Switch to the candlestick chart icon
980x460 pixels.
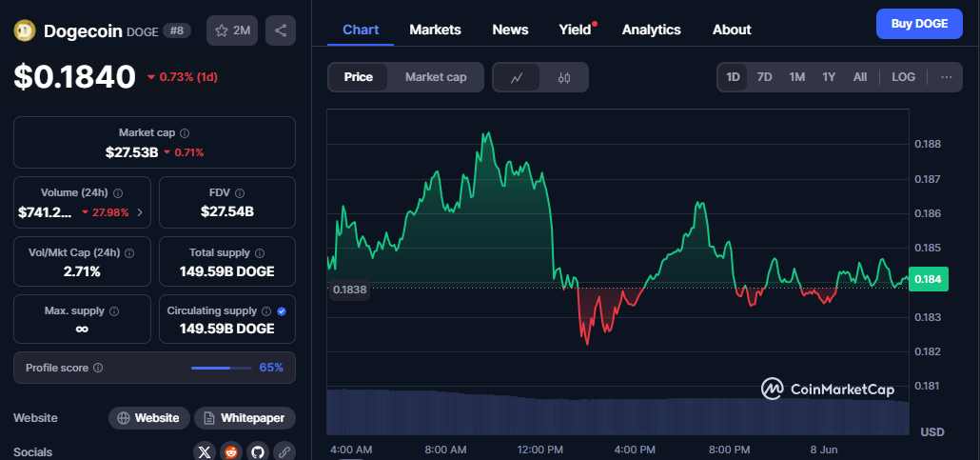pos(563,77)
